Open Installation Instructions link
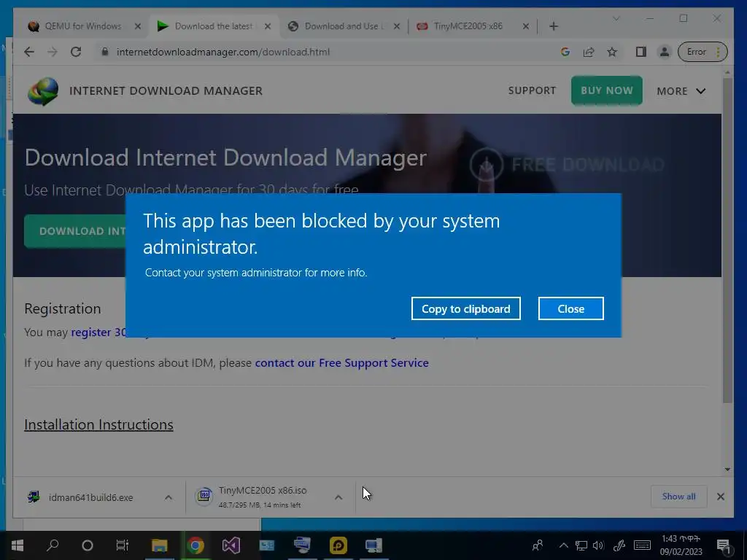The height and width of the screenshot is (560, 747). (98, 425)
